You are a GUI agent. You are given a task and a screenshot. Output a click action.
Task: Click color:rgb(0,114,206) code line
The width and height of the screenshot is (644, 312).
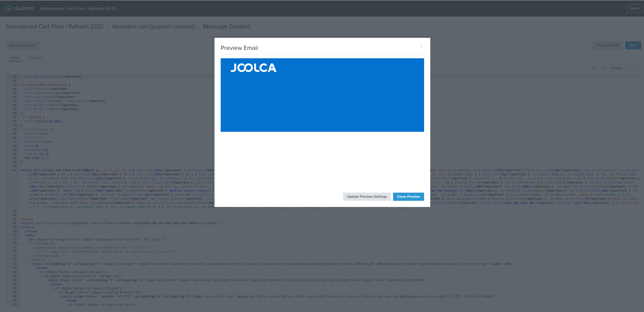click(43, 121)
